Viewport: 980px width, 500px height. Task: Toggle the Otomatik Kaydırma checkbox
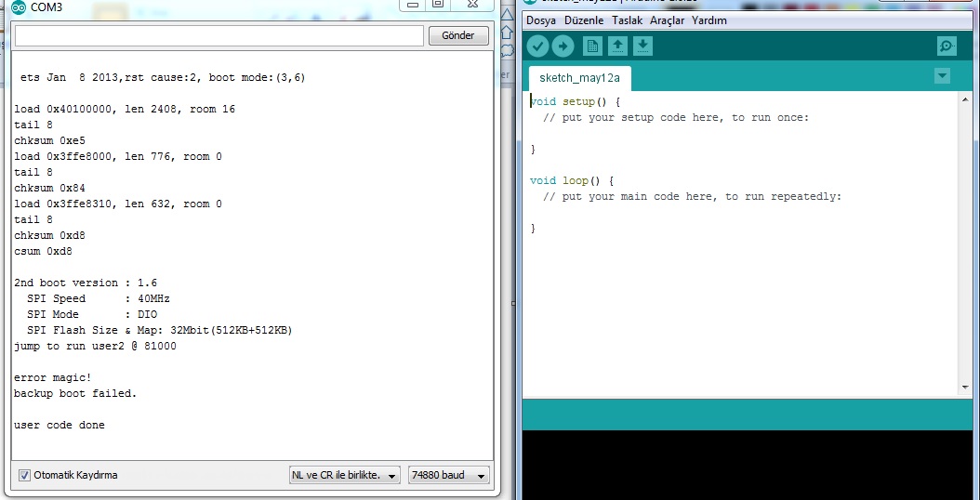(24, 475)
